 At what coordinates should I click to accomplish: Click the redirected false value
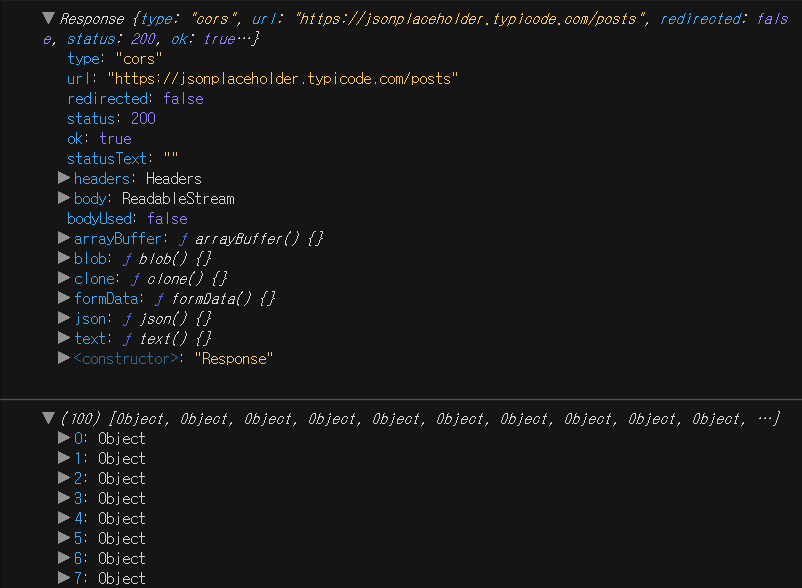coord(183,99)
